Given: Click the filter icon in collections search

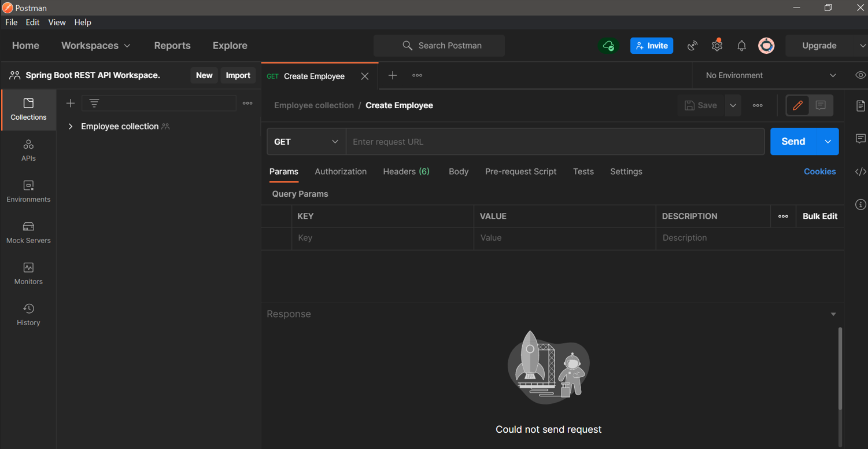Looking at the screenshot, I should coord(94,104).
